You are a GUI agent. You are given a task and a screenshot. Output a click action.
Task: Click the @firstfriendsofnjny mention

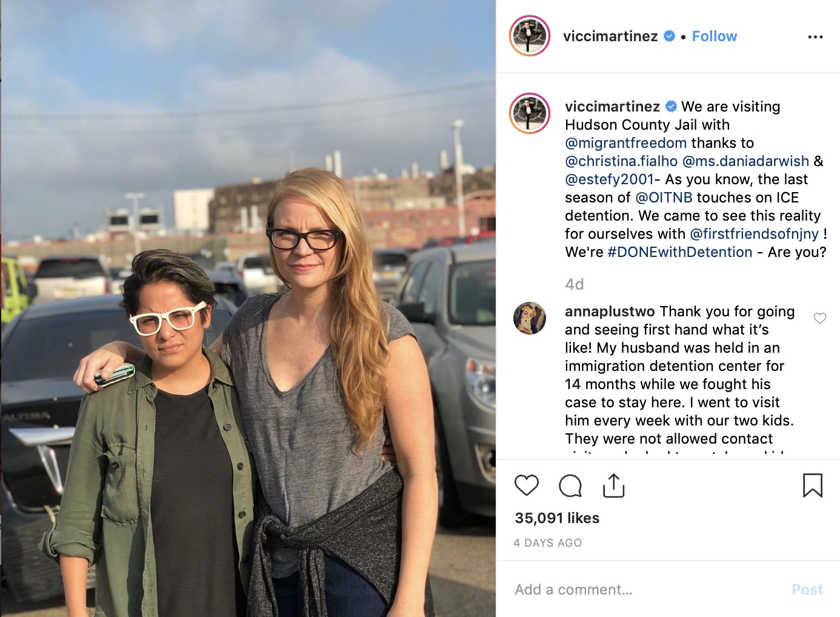754,234
